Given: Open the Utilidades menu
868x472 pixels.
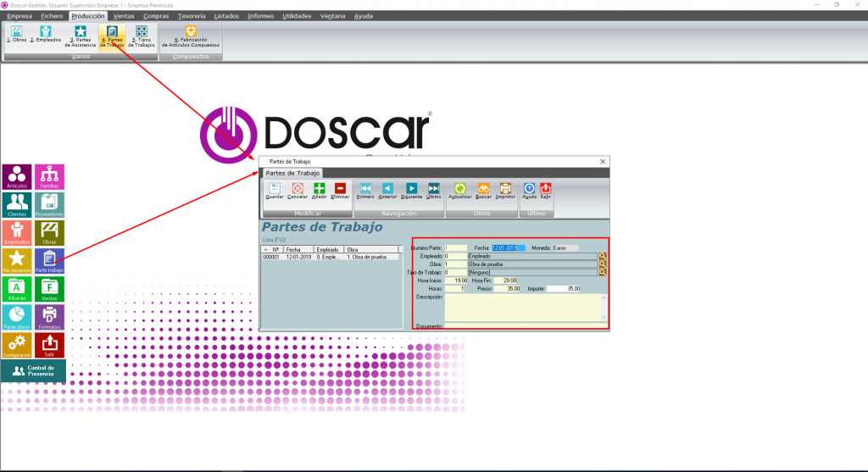Looking at the screenshot, I should point(297,16).
